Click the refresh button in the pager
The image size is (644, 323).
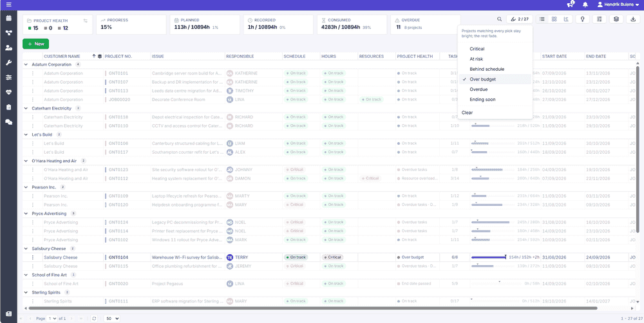(x=95, y=318)
